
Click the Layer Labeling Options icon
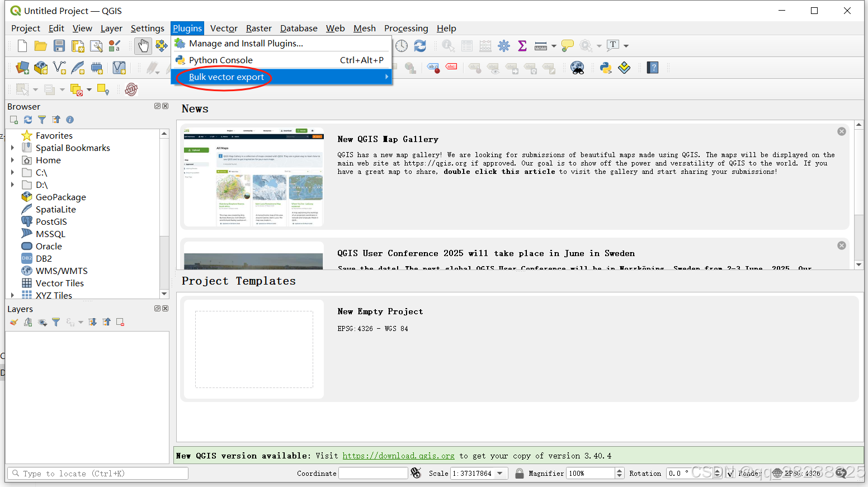[x=433, y=68]
